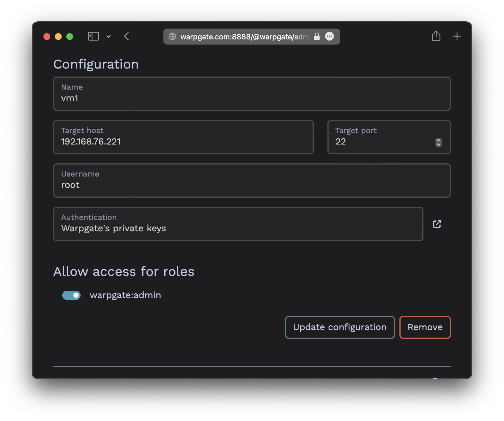Viewport: 504px width, 421px height.
Task: Click the Username field containing root
Action: click(x=252, y=181)
